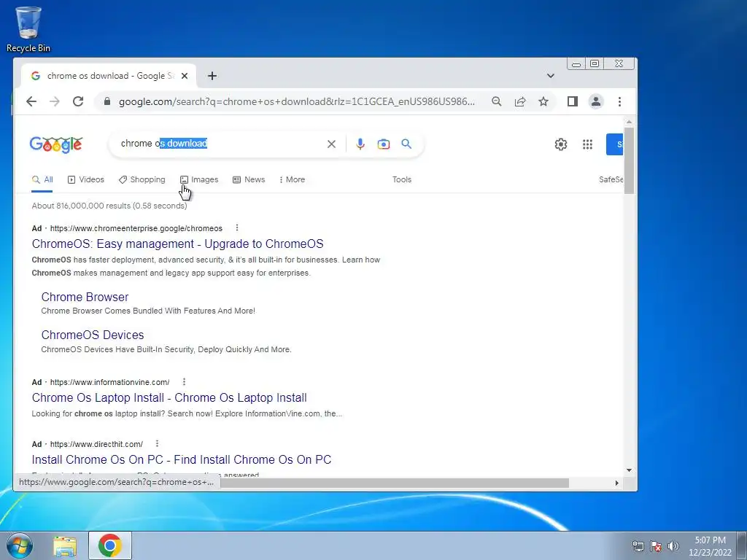Click the address bar URL text
This screenshot has height=560, width=747.
tap(296, 101)
